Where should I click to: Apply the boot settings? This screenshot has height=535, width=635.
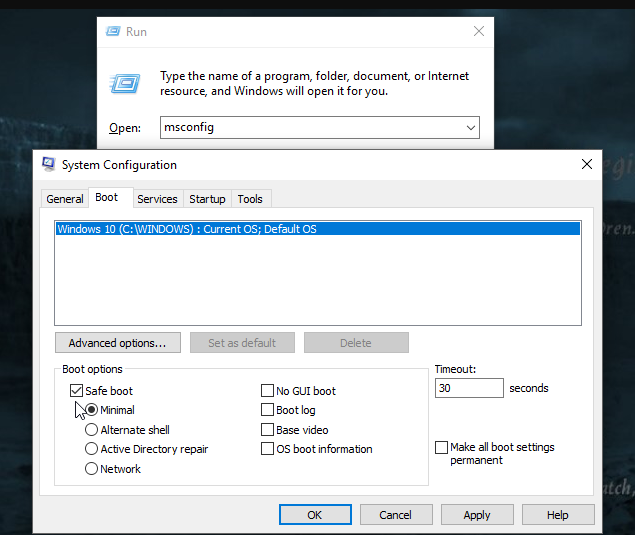coord(477,515)
